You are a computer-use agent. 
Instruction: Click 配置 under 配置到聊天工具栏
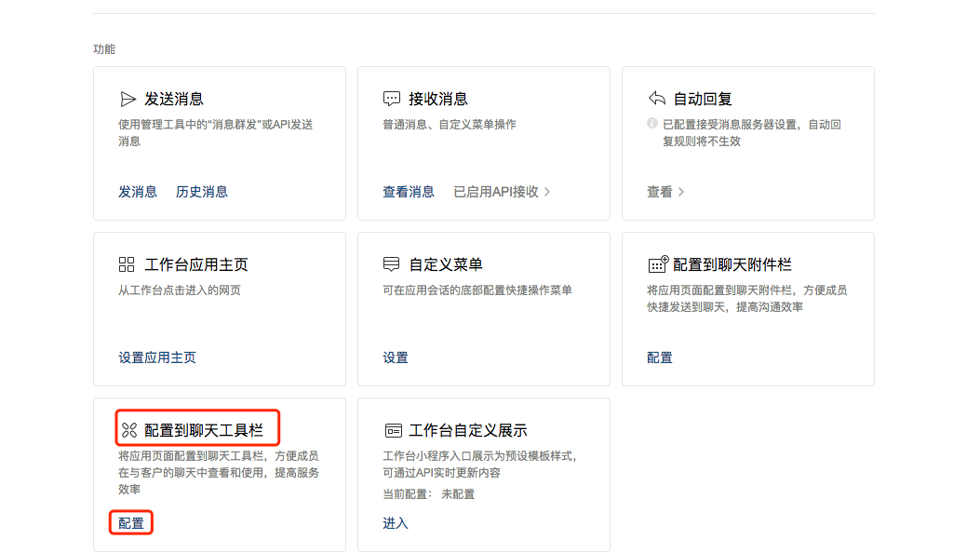(130, 523)
